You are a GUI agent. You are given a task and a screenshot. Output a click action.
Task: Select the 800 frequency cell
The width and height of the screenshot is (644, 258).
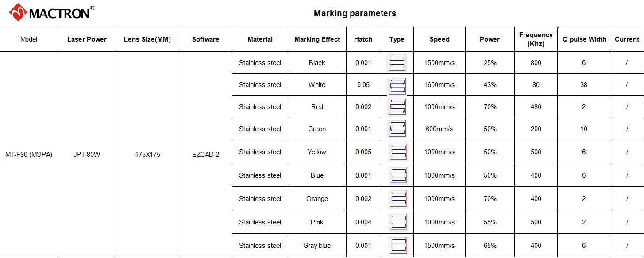[536, 63]
